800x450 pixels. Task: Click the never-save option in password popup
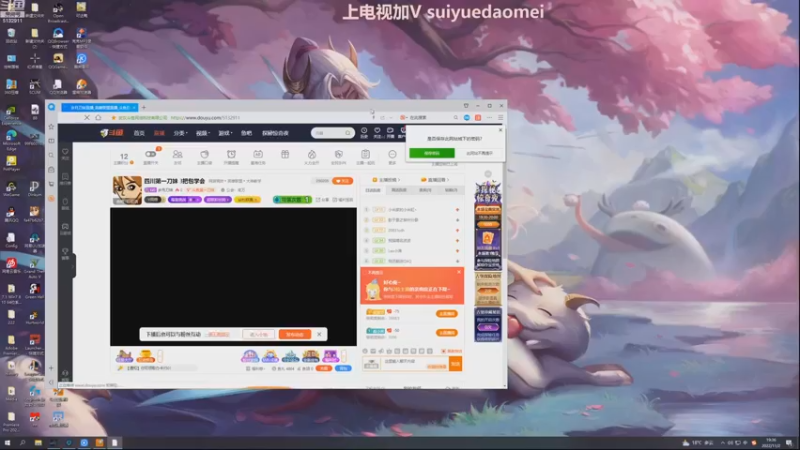click(x=479, y=153)
